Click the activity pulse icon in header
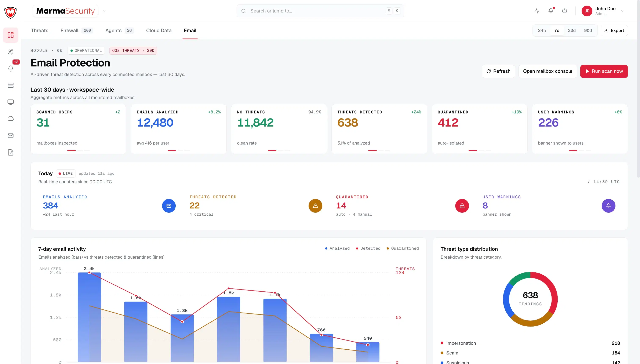The width and height of the screenshot is (640, 364). tap(537, 11)
